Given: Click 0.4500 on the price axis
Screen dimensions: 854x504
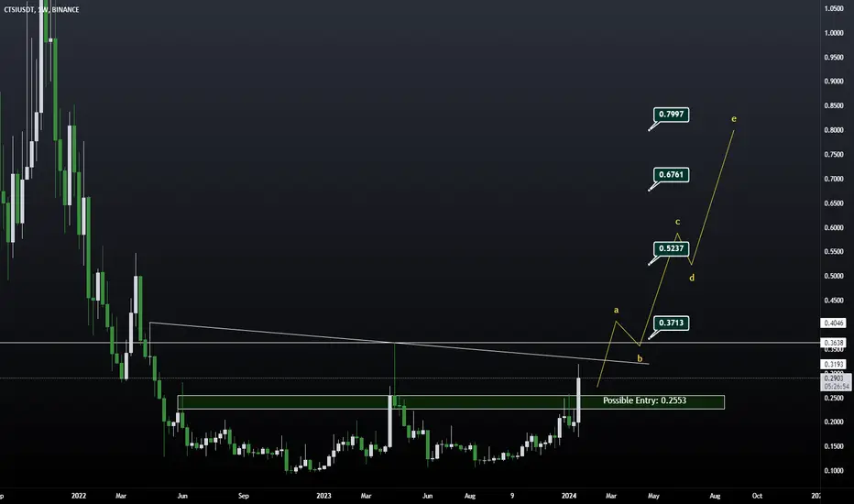Looking at the screenshot, I should (833, 301).
